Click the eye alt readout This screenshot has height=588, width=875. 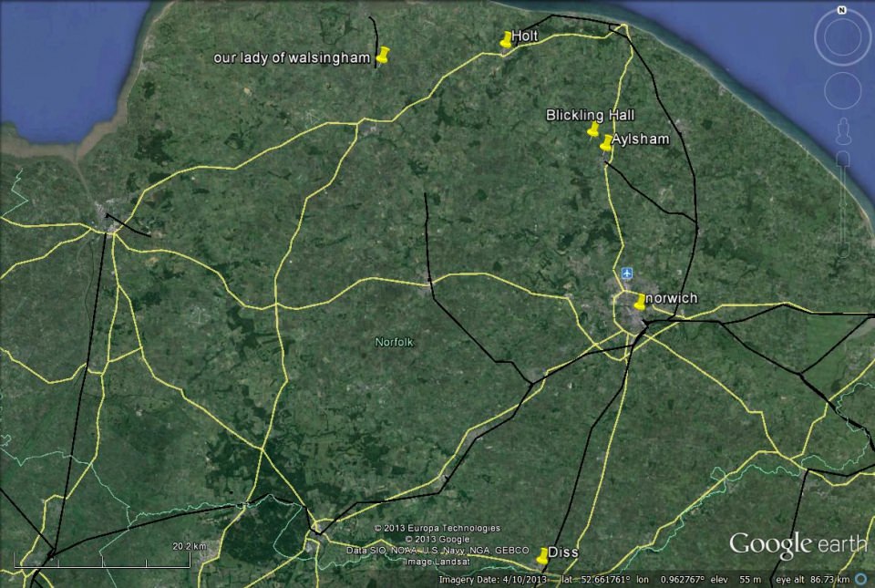coord(813,579)
